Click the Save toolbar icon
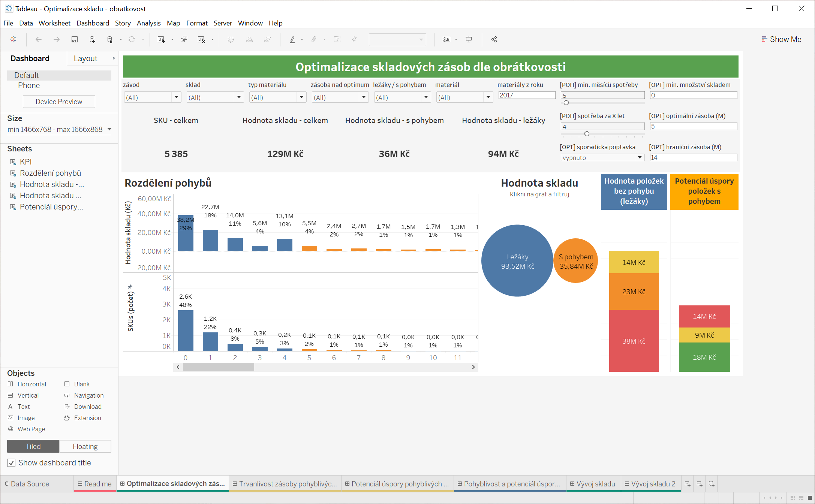Image resolution: width=815 pixels, height=504 pixels. click(75, 39)
